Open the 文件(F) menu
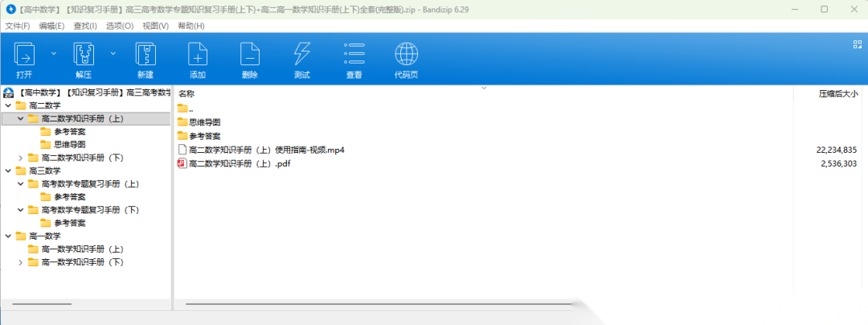Screen dimensions: 868x325 [18, 26]
